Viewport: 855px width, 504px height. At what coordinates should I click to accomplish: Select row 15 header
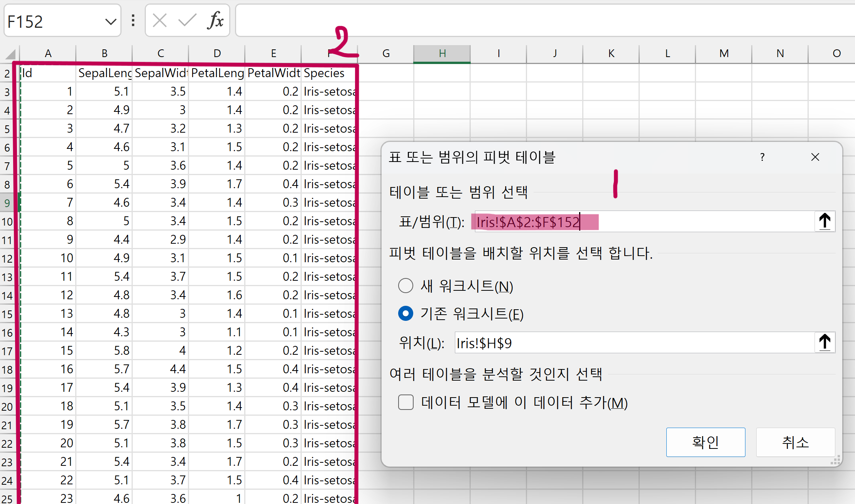7,314
